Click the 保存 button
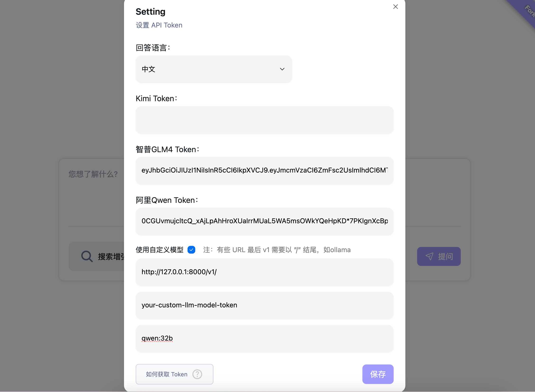Screen dimensions: 535x392 point(378,374)
